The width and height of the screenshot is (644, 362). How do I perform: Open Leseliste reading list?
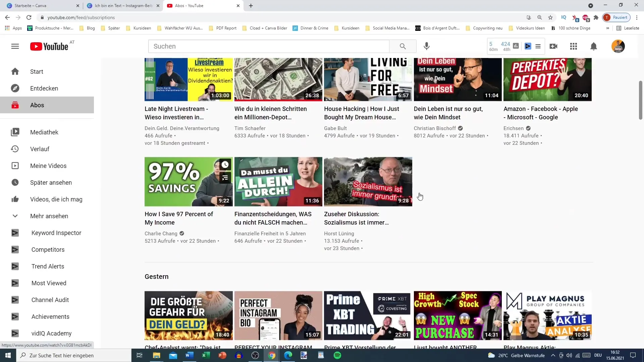628,28
